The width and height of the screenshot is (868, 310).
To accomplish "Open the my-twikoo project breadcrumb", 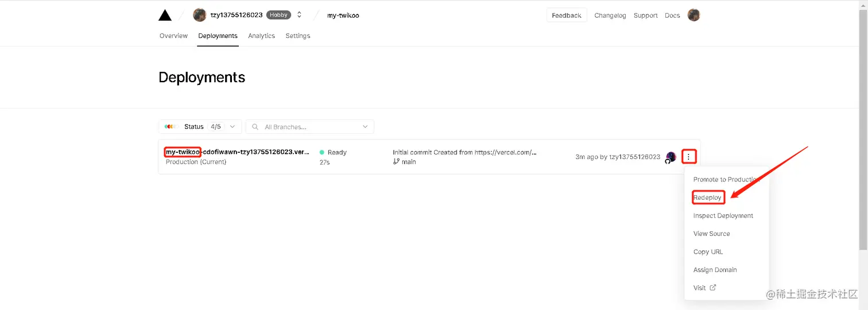I will pyautogui.click(x=343, y=15).
